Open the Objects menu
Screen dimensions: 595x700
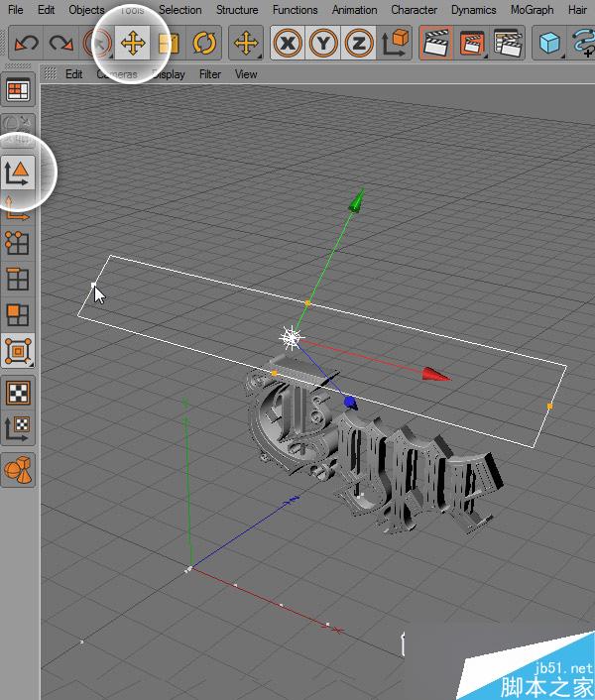[x=86, y=9]
